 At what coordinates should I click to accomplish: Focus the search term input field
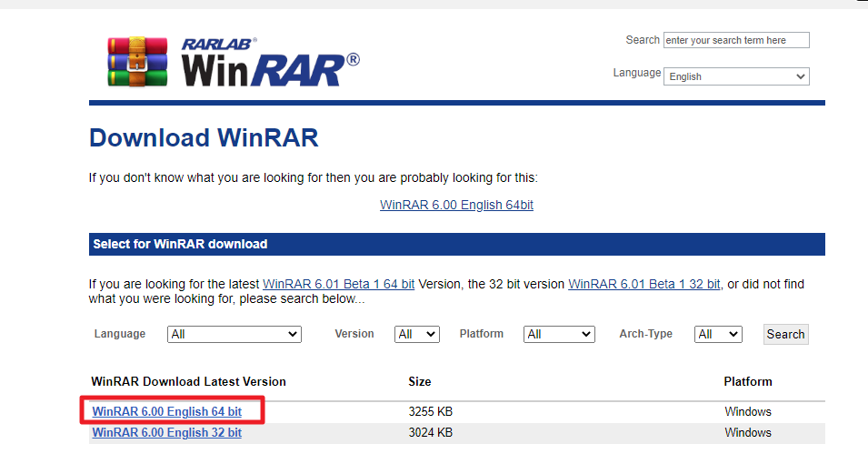[x=736, y=40]
